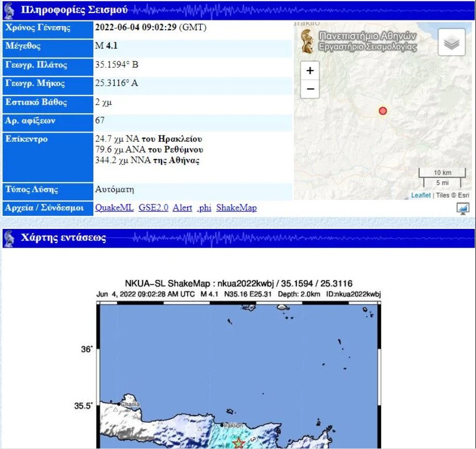Zoom in on the epicenter map
This screenshot has height=449, width=476.
pos(310,71)
